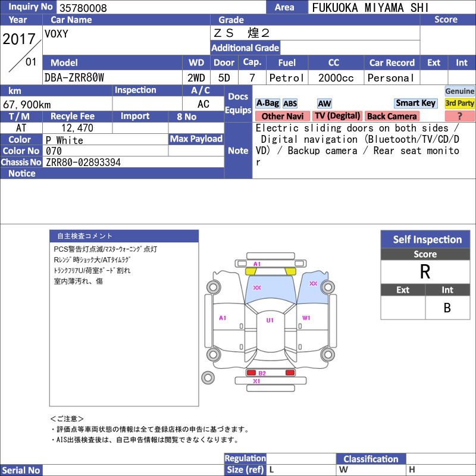Screen dimensions: 476x476
Task: Click the model code DBA-ZRR80W
Action: tap(74, 78)
